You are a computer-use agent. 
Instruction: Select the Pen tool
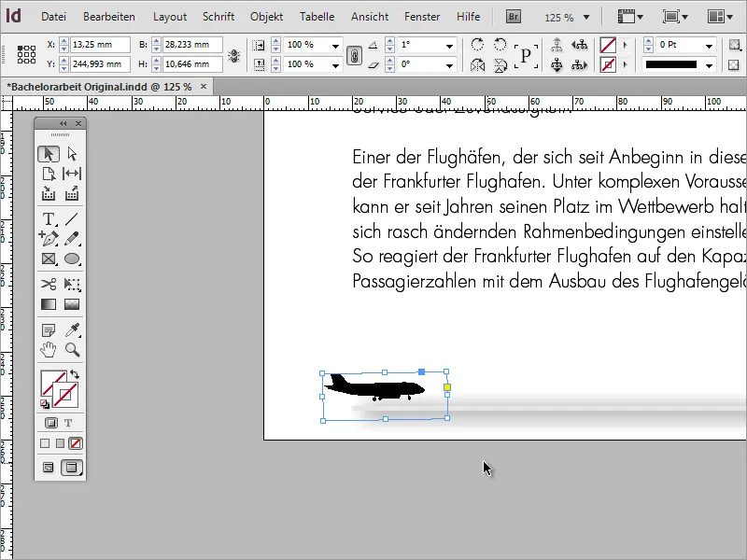tap(49, 239)
